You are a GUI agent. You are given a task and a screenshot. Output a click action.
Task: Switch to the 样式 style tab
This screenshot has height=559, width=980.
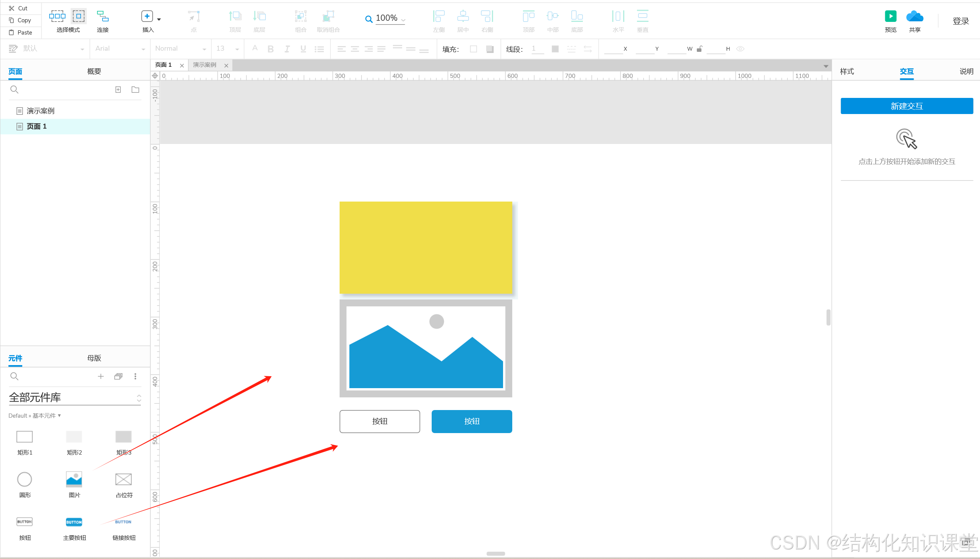847,71
